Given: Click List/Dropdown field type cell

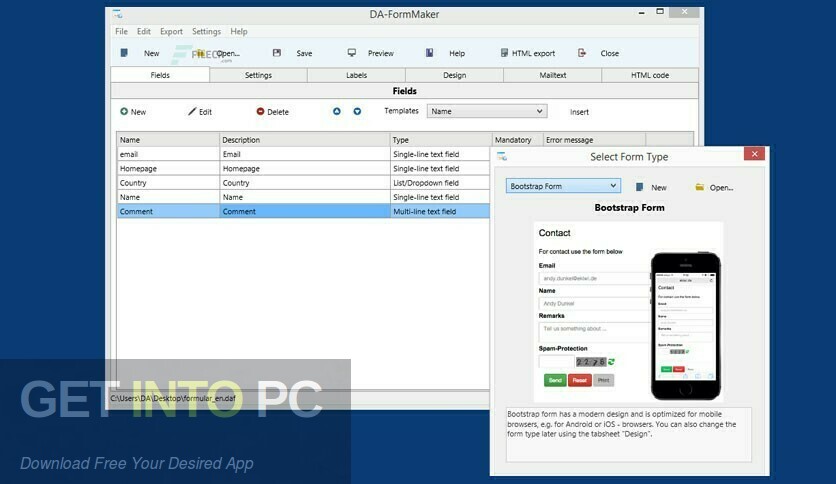Looking at the screenshot, I should (440, 183).
